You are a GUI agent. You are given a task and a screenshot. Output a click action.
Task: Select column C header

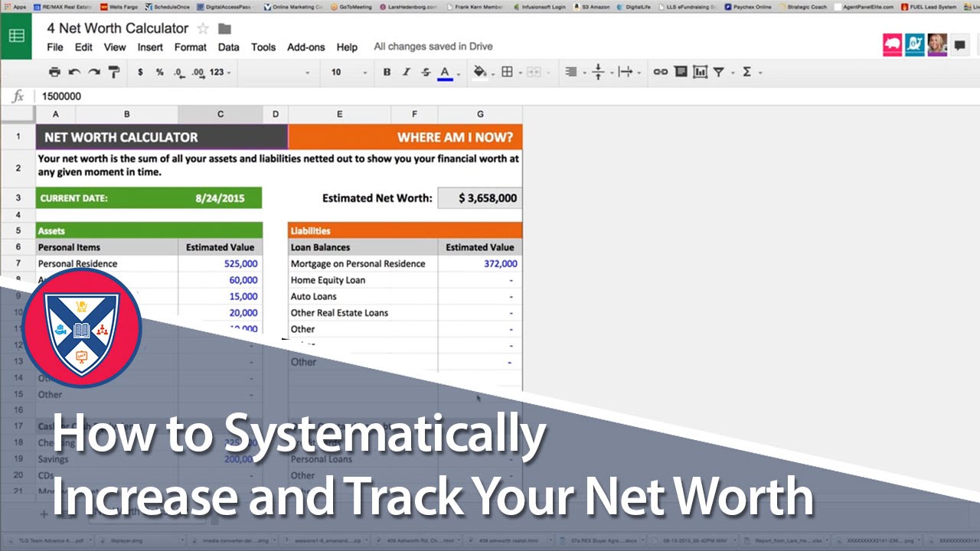click(220, 114)
